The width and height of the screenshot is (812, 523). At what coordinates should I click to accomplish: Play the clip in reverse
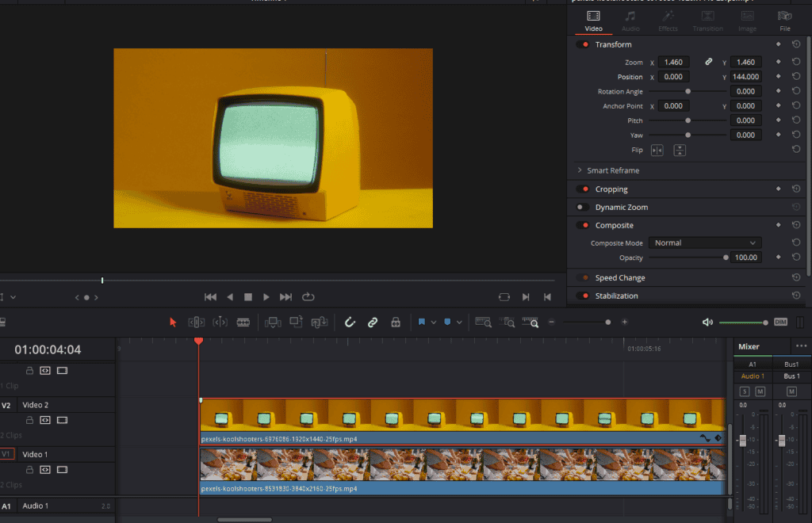click(230, 297)
